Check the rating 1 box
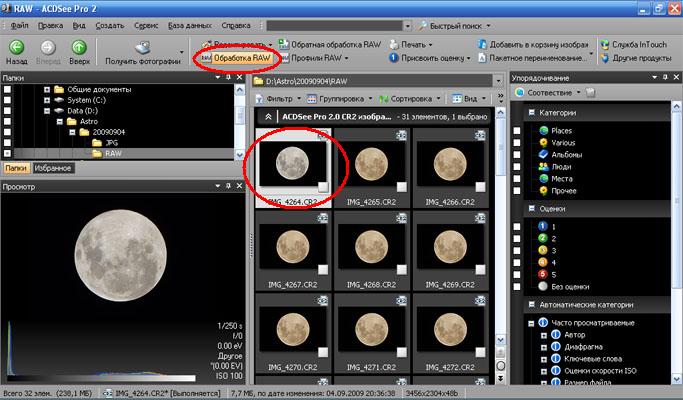 click(x=517, y=227)
